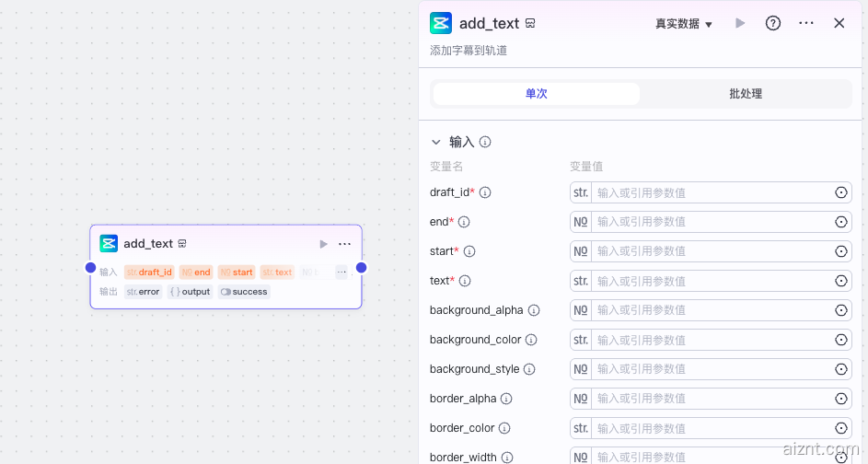Click the background_alpha info icon
868x464 pixels.
point(534,310)
